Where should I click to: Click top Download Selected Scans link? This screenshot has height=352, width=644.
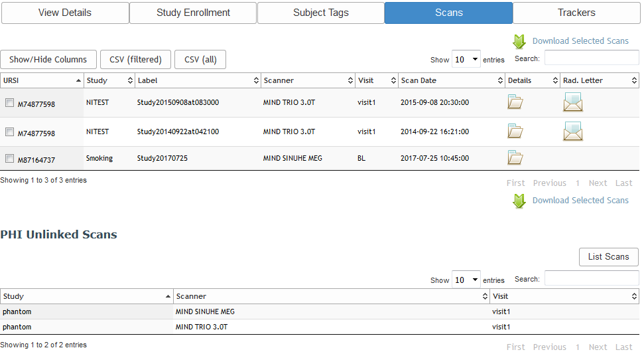[580, 41]
